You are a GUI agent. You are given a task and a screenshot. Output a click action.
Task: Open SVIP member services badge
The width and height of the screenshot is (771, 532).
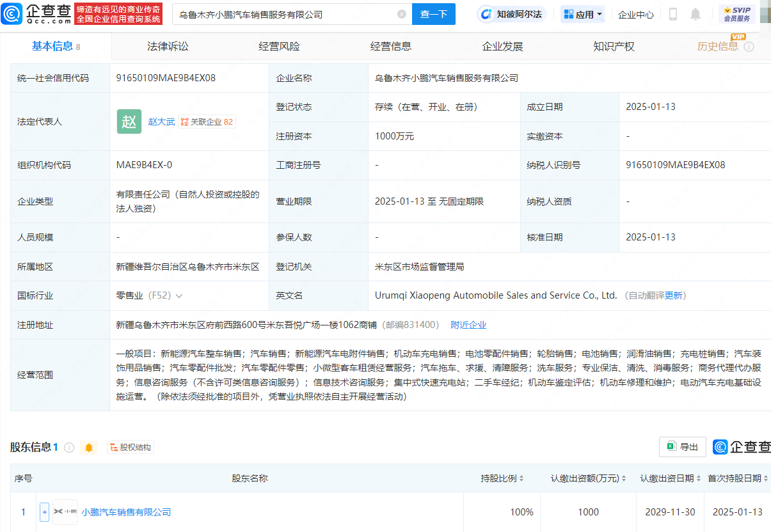click(736, 14)
